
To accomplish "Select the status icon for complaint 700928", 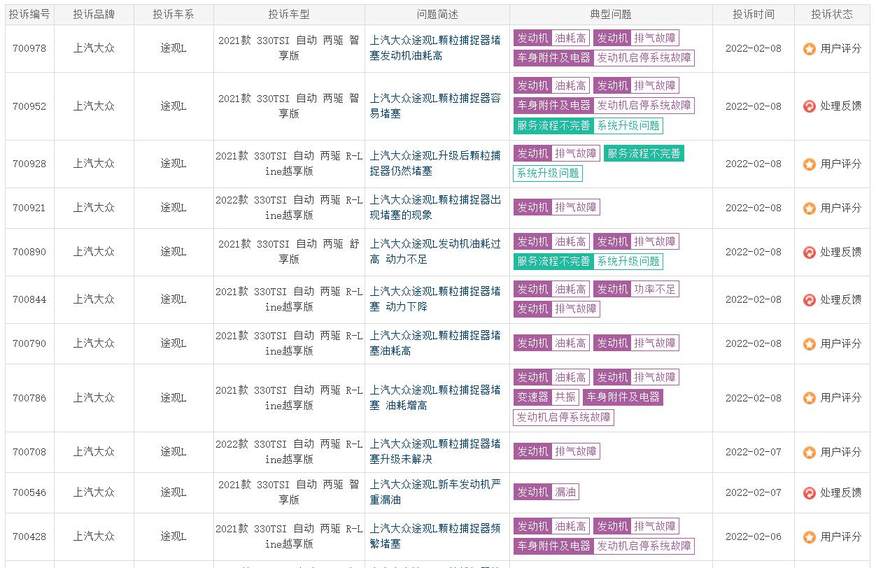I will click(809, 164).
